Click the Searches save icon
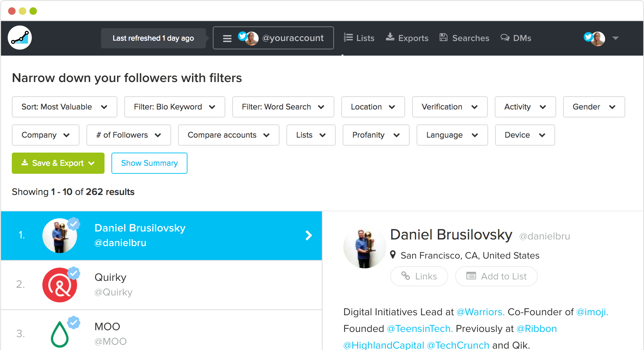This screenshot has width=644, height=350. pyautogui.click(x=443, y=38)
